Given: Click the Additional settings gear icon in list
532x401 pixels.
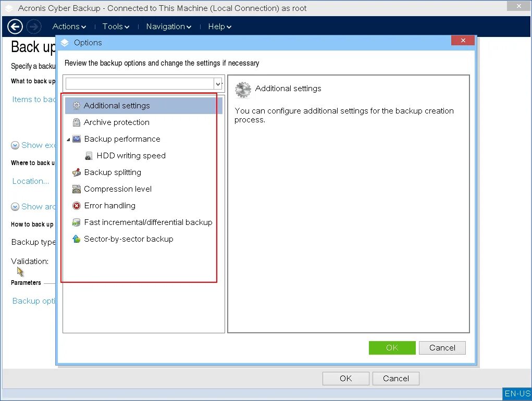Looking at the screenshot, I should [77, 105].
